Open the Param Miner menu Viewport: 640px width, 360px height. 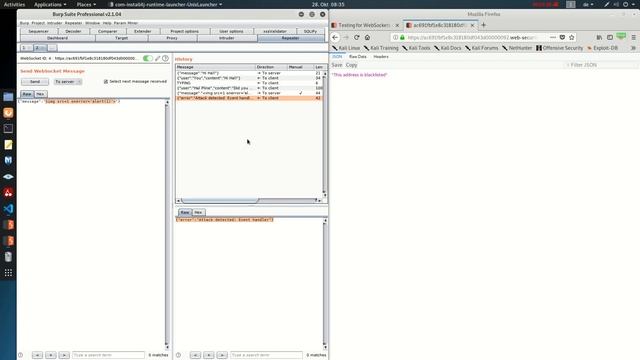(126, 23)
